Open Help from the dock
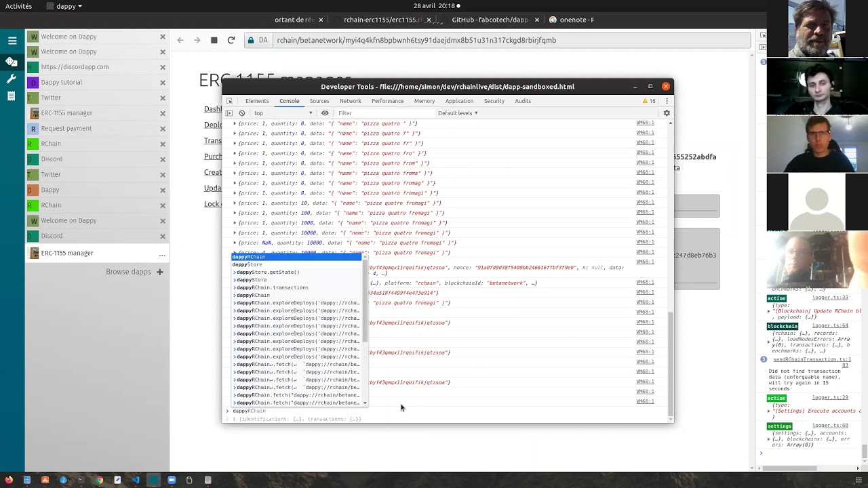 [63, 480]
